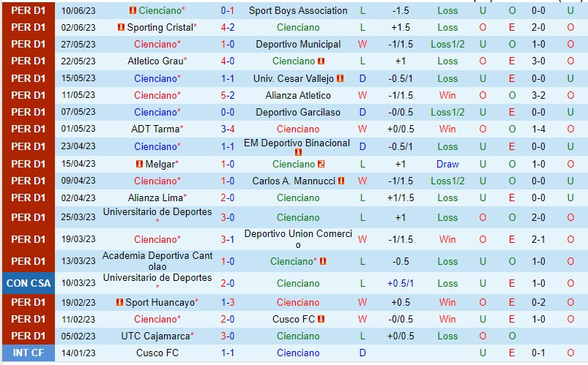
Task: Click the 5-2 score against Alianza Atletico
Action: 228,95
